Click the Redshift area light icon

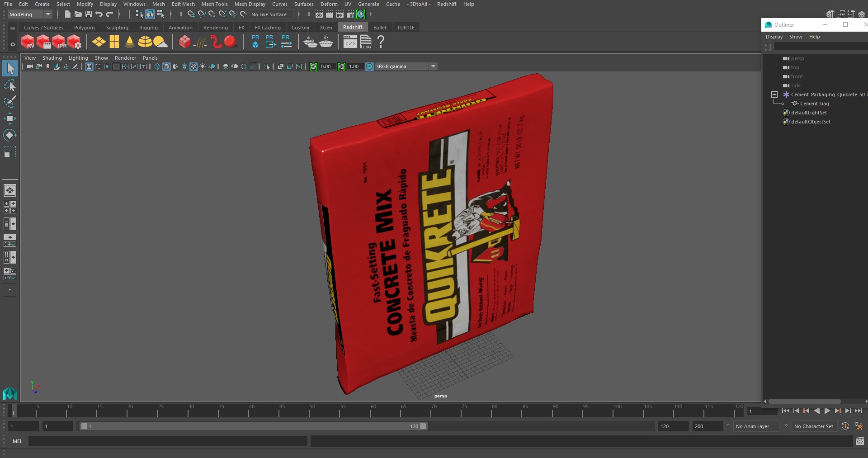click(x=99, y=42)
